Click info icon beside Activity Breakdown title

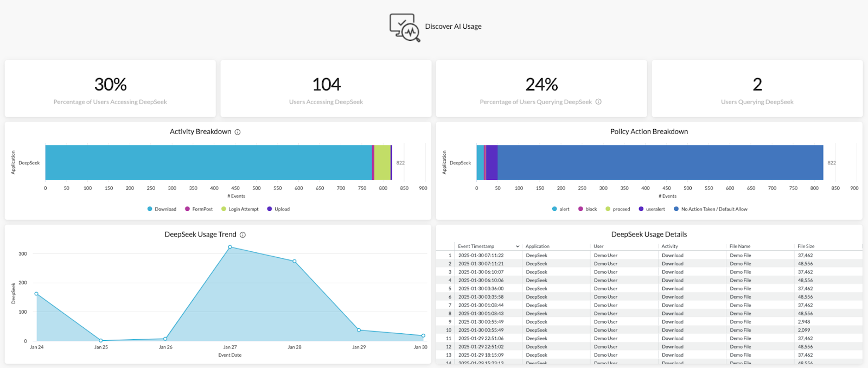tap(238, 132)
